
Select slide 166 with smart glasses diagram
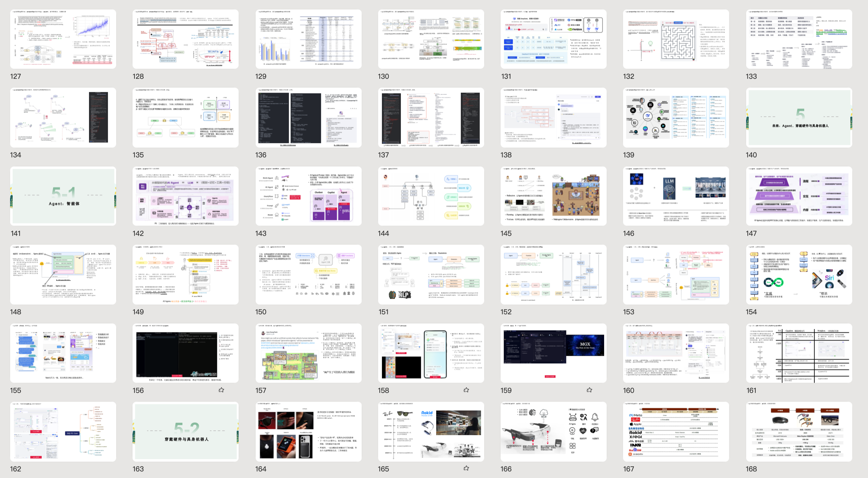pyautogui.click(x=553, y=431)
